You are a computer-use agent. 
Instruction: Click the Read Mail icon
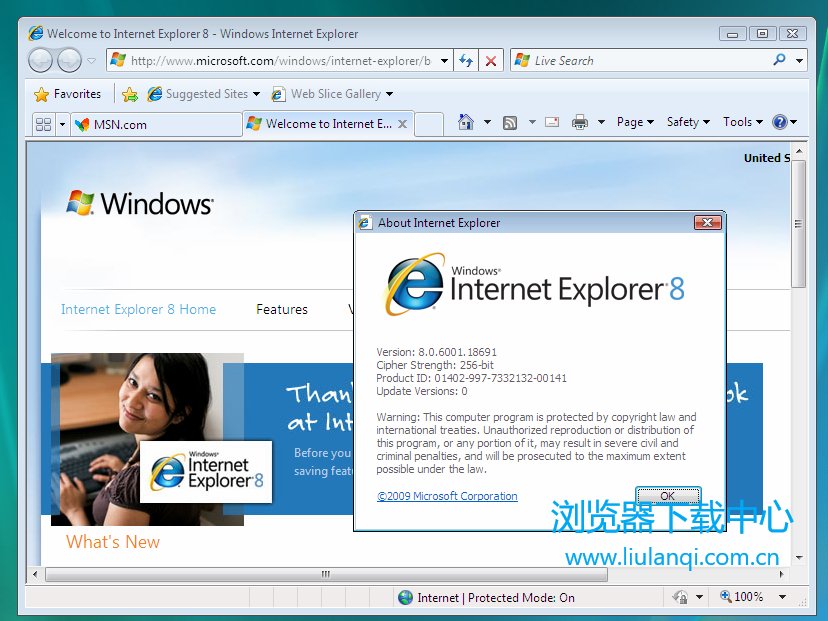552,122
